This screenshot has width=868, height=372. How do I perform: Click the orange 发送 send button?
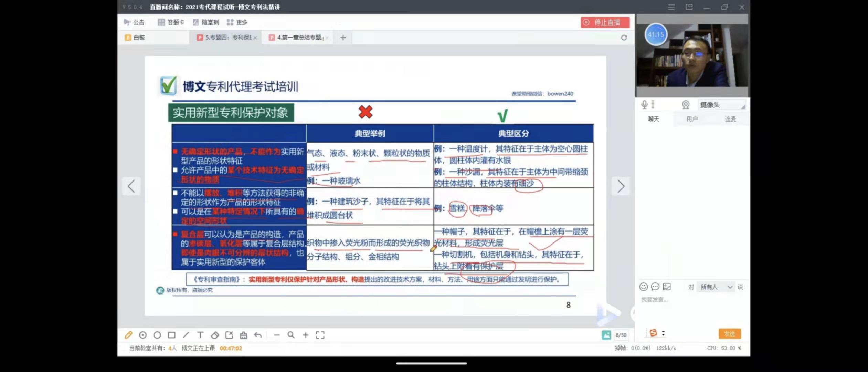(729, 333)
